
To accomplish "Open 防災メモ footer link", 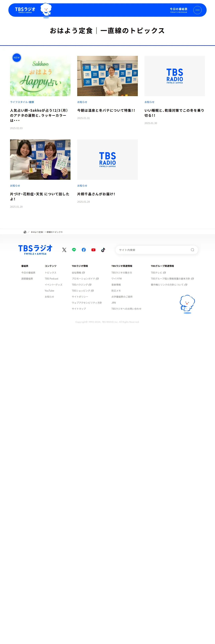I will (116, 291).
